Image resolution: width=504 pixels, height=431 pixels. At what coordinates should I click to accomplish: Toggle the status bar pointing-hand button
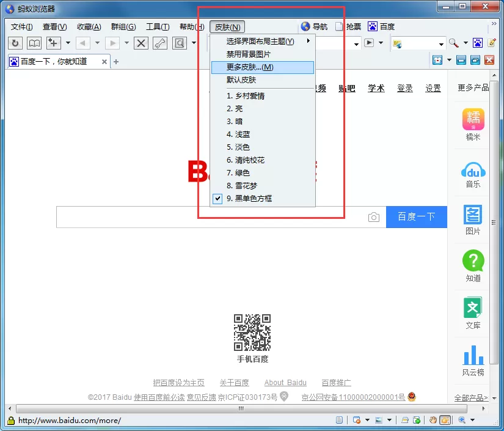pyautogui.click(x=445, y=420)
